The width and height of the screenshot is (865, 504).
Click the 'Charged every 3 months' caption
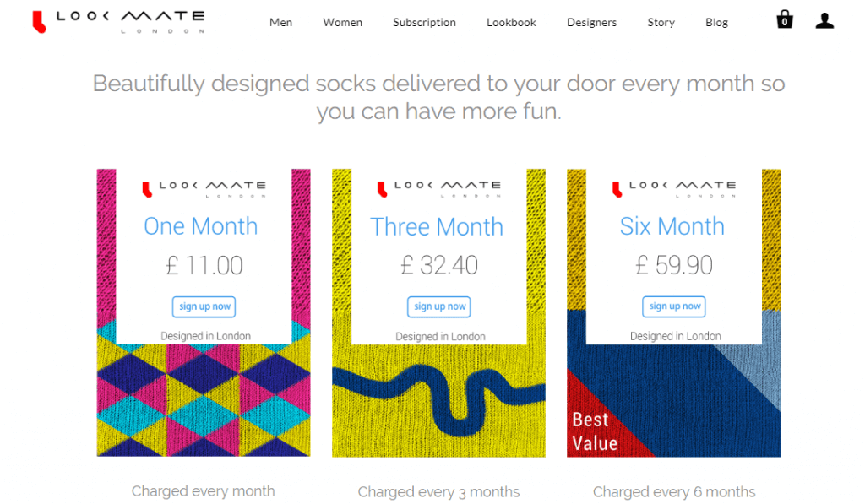point(438,491)
